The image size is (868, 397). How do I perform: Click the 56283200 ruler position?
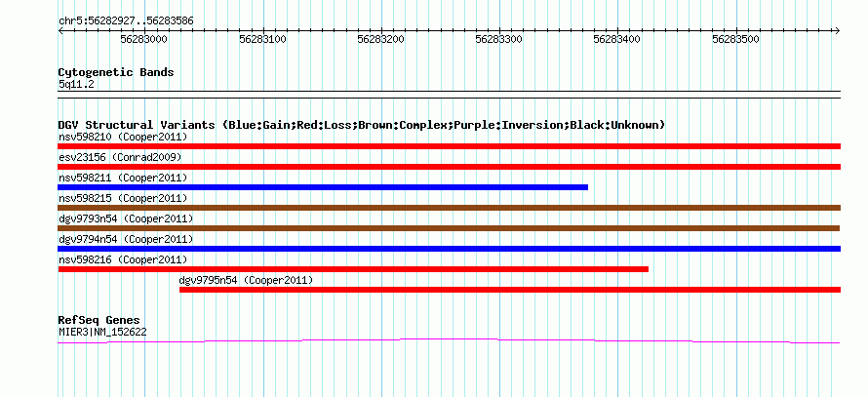[381, 39]
